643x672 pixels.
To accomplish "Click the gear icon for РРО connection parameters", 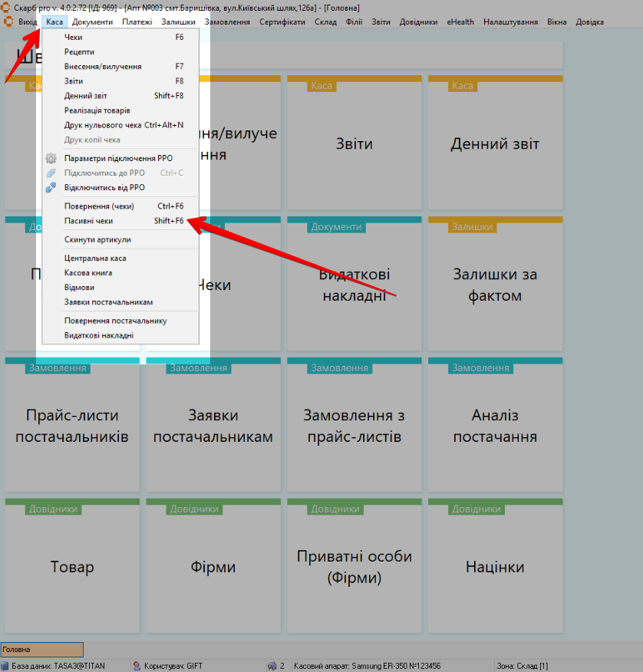I will [x=51, y=158].
